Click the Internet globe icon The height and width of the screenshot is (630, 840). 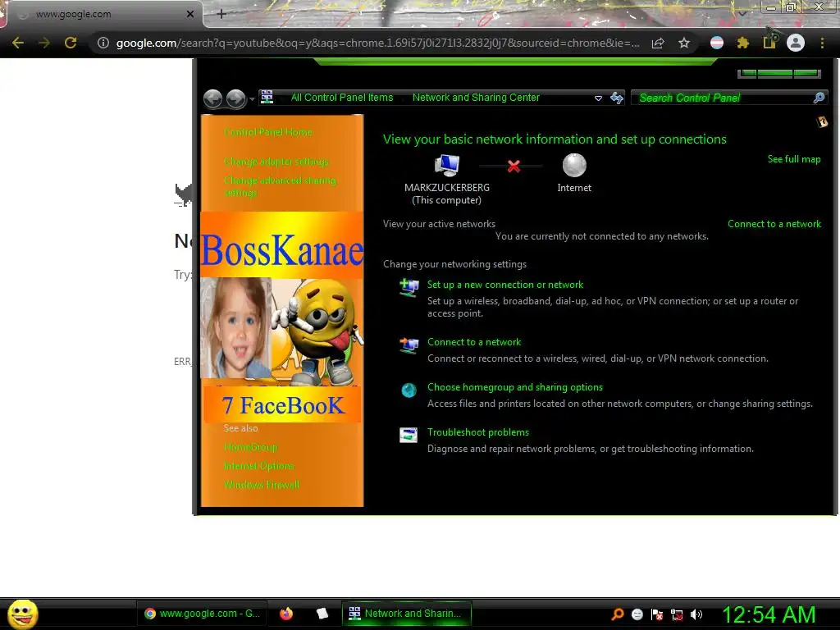click(x=574, y=165)
